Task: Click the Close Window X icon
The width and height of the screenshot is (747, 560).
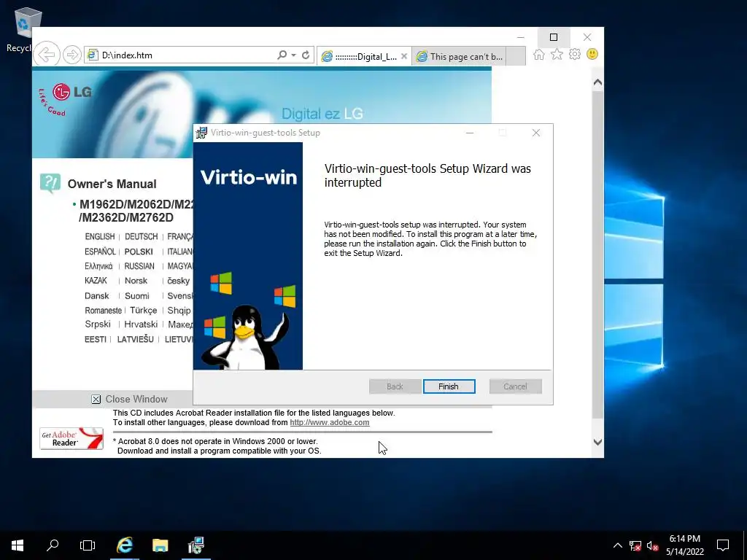Action: pyautogui.click(x=96, y=399)
